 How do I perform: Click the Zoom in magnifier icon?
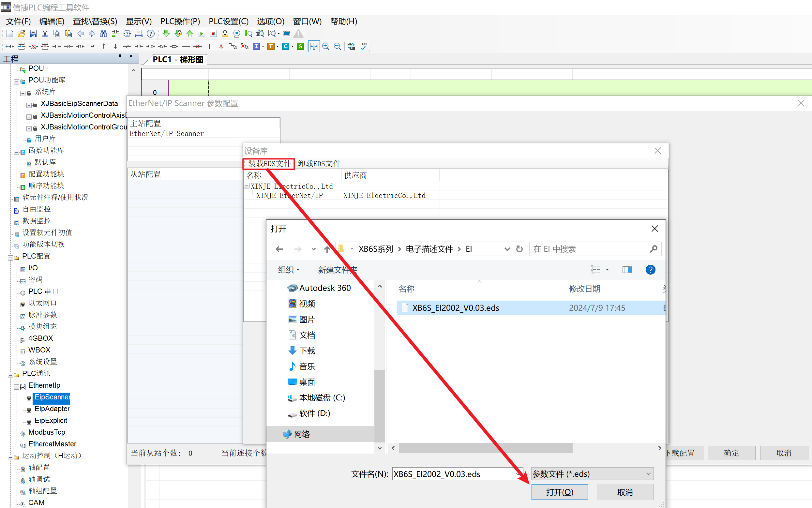[x=325, y=46]
